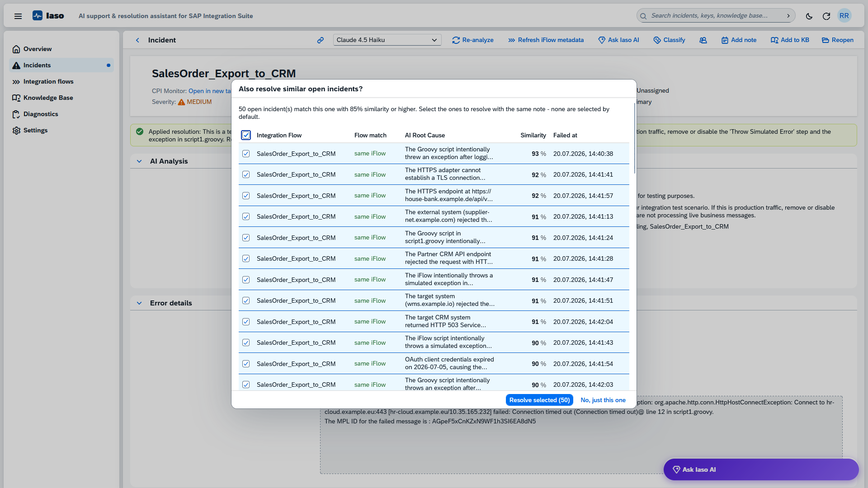Screen dimensions: 868x488
Task: Open Incidents in the sidebar
Action: [x=61, y=66]
